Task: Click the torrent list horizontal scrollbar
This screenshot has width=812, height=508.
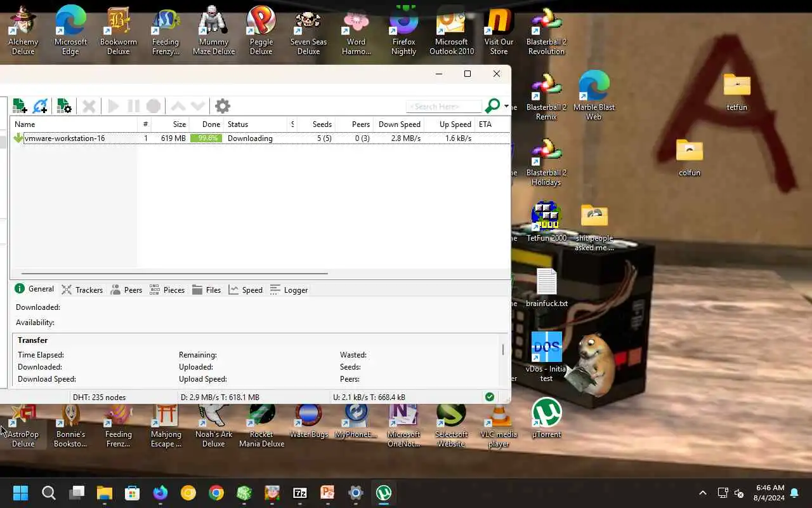Action: tap(174, 274)
